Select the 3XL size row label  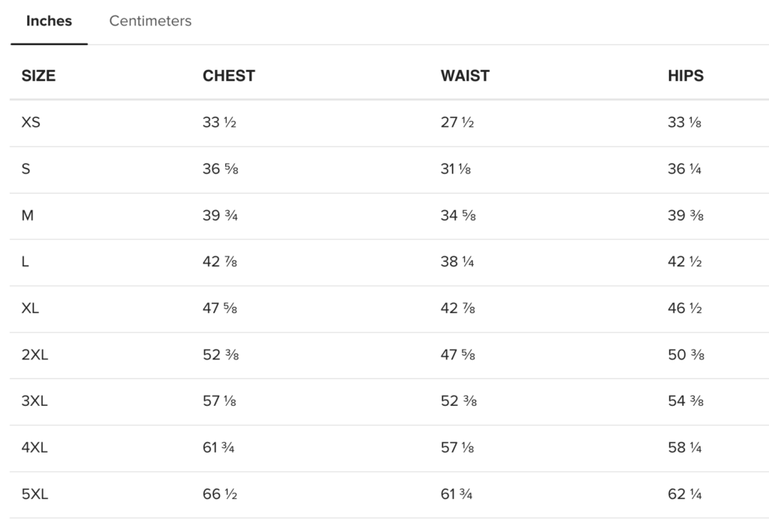pos(35,401)
